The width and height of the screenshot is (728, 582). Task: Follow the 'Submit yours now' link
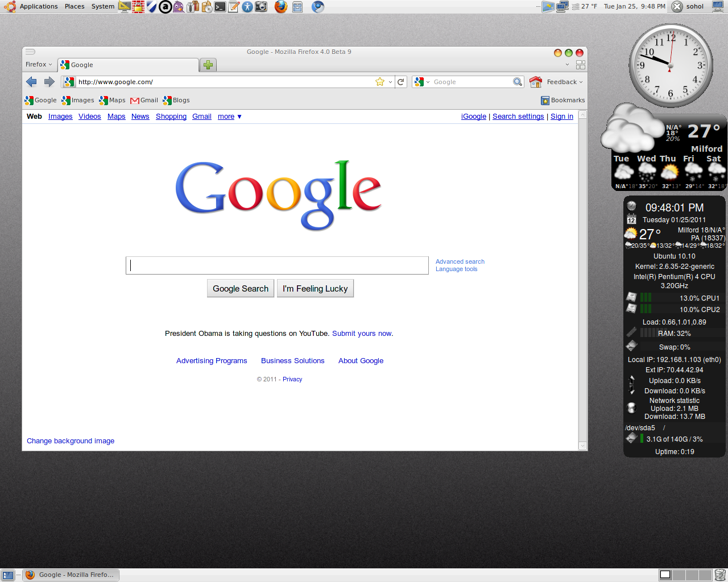click(362, 334)
